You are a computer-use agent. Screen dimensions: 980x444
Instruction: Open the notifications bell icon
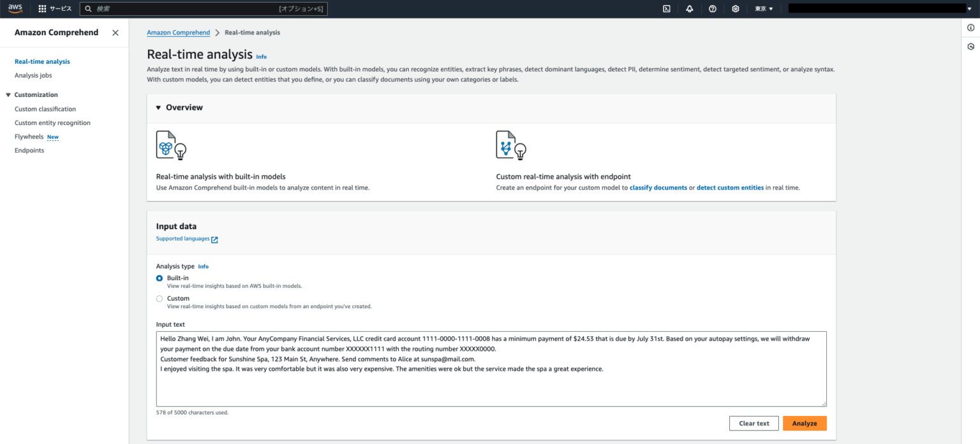point(689,8)
